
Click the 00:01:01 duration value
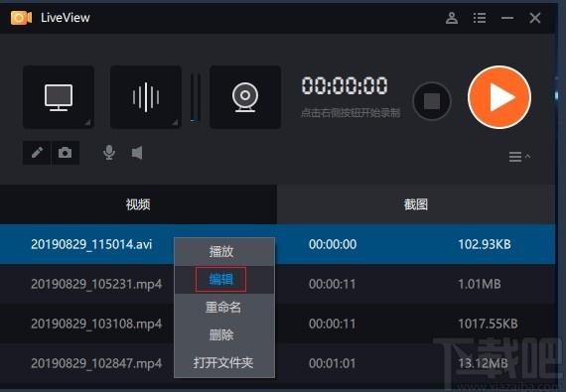point(333,363)
